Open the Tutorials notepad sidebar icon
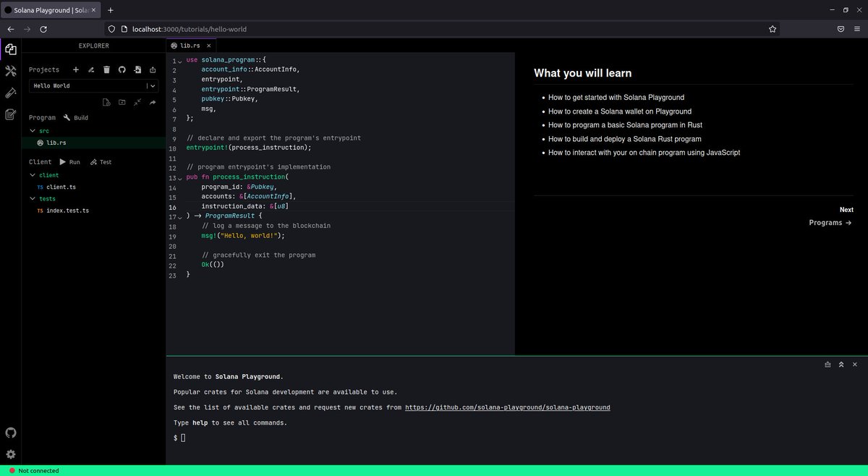Image resolution: width=868 pixels, height=476 pixels. coord(10,114)
